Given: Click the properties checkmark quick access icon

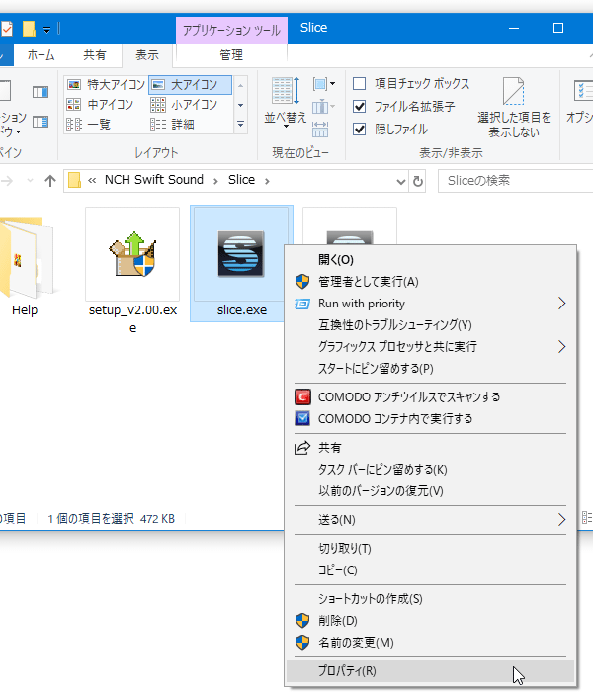Looking at the screenshot, I should click(x=6, y=29).
